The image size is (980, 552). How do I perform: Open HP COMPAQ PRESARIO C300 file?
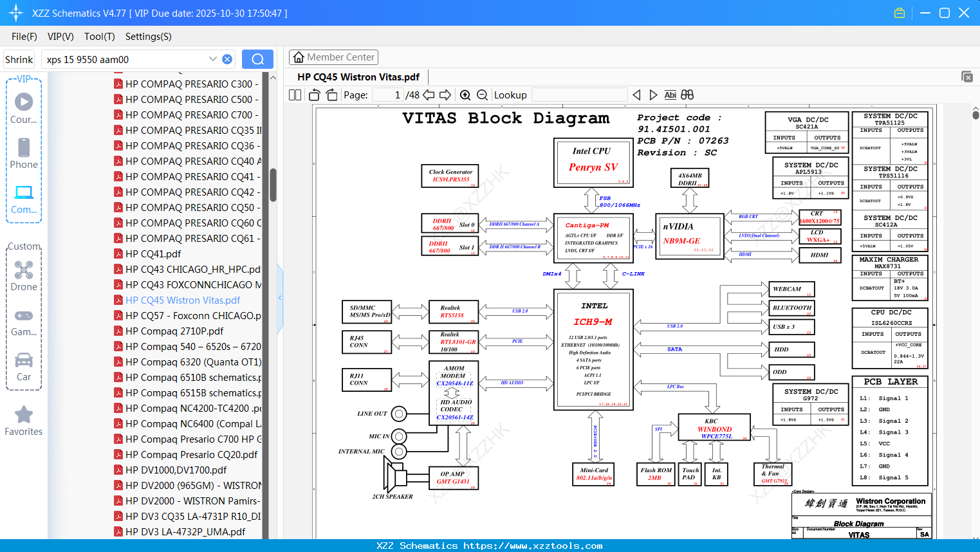187,84
